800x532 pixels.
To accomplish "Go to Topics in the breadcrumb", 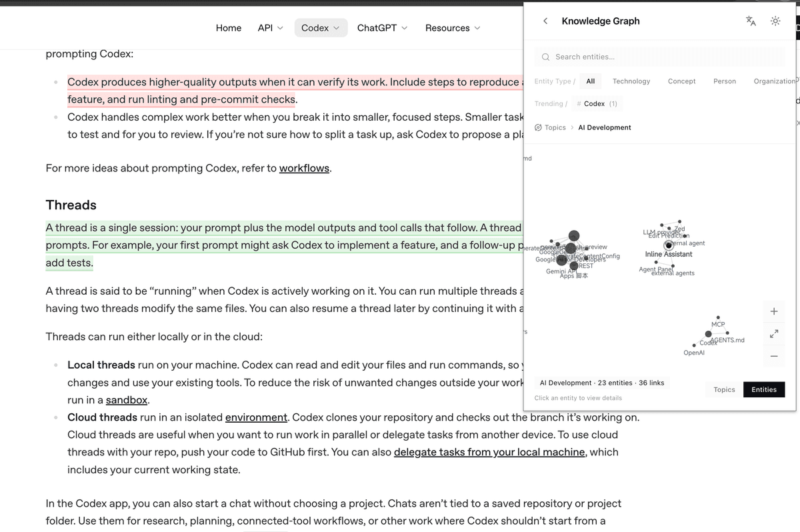I will (555, 127).
